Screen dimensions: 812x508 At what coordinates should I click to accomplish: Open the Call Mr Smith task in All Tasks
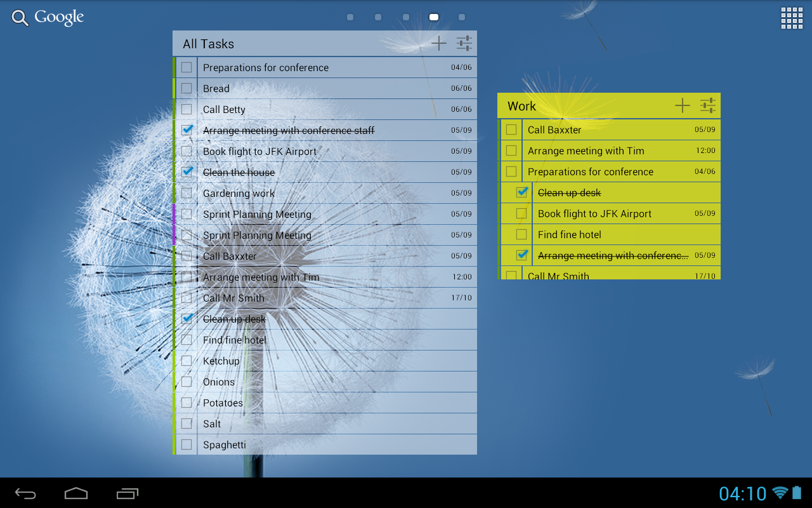pyautogui.click(x=233, y=298)
